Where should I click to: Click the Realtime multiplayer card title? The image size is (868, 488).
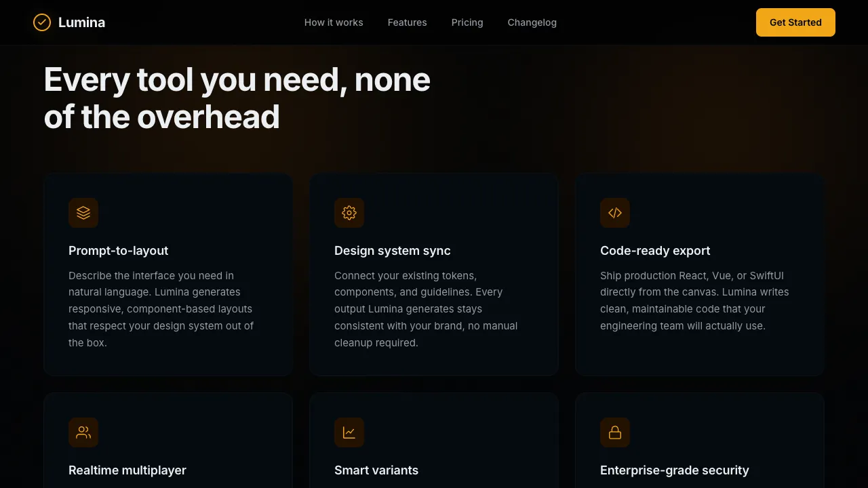pyautogui.click(x=127, y=470)
